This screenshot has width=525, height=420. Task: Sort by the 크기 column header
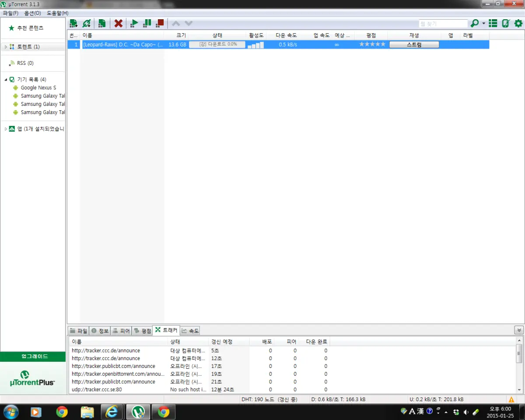(x=176, y=35)
